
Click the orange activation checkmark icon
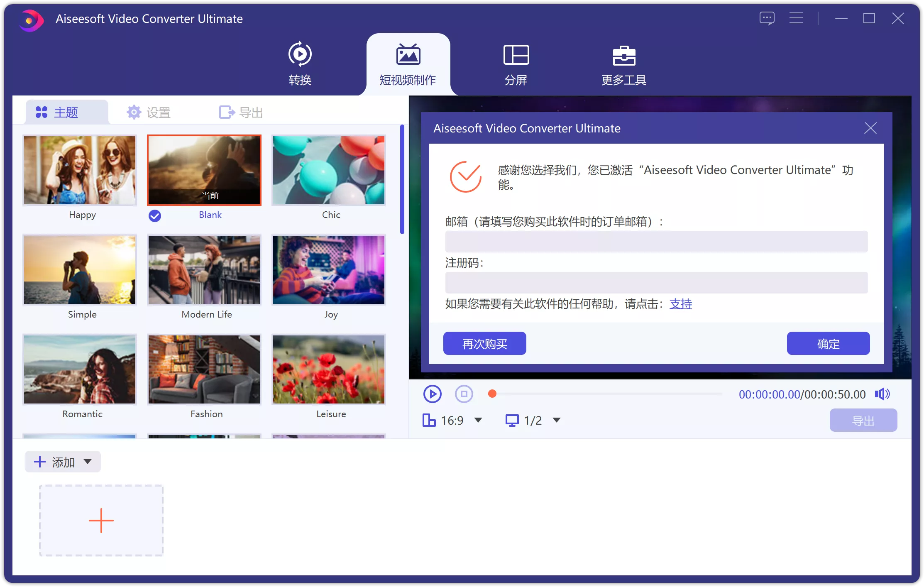466,177
